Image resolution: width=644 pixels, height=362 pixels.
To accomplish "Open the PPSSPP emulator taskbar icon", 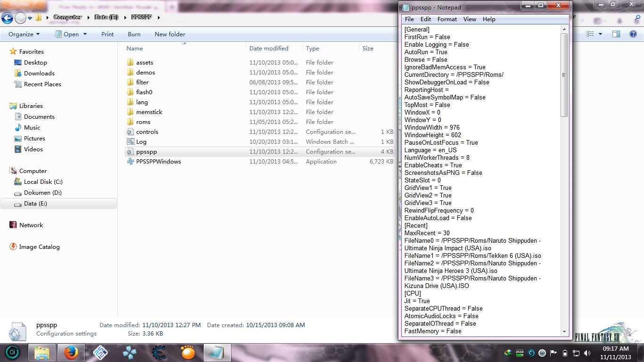I will [129, 352].
